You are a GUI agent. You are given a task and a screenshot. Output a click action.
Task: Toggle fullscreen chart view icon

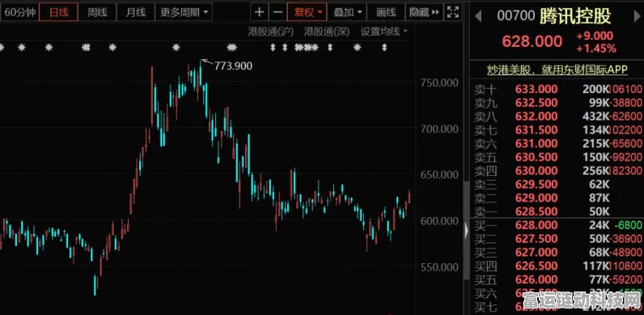(453, 12)
